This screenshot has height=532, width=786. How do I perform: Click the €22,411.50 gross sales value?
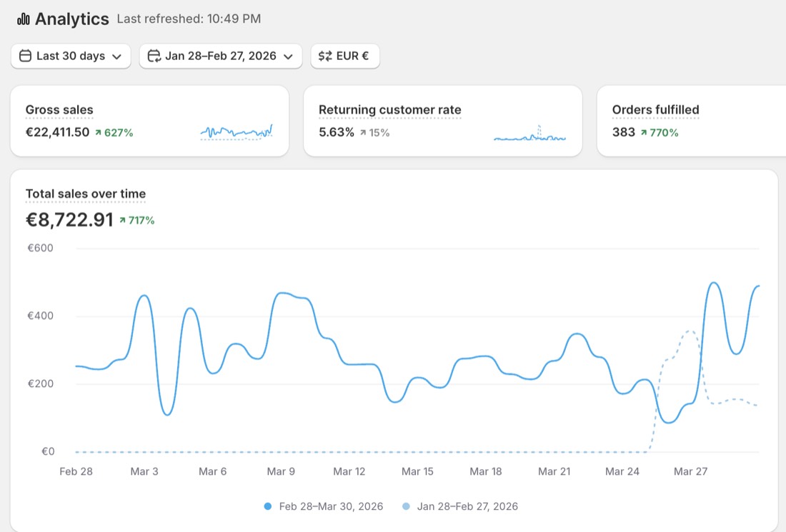pos(57,132)
